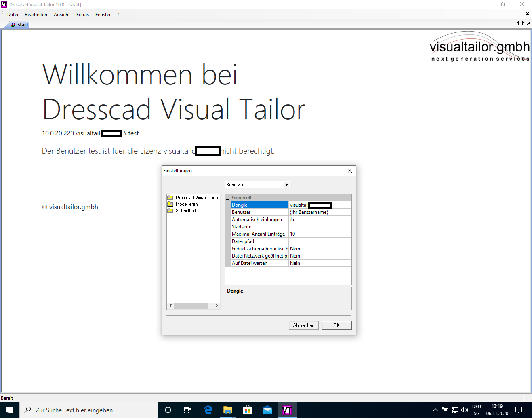
Task: Show hidden system tray icons
Action: click(x=435, y=410)
